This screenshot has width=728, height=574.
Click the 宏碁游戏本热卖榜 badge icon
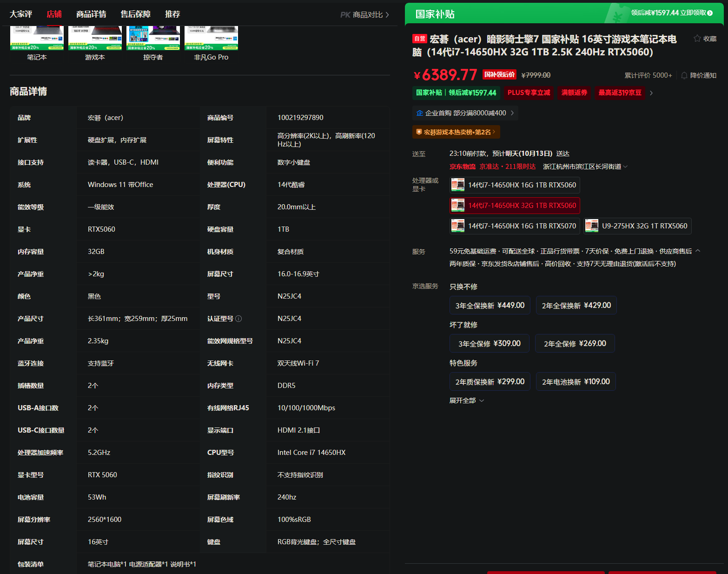click(419, 132)
